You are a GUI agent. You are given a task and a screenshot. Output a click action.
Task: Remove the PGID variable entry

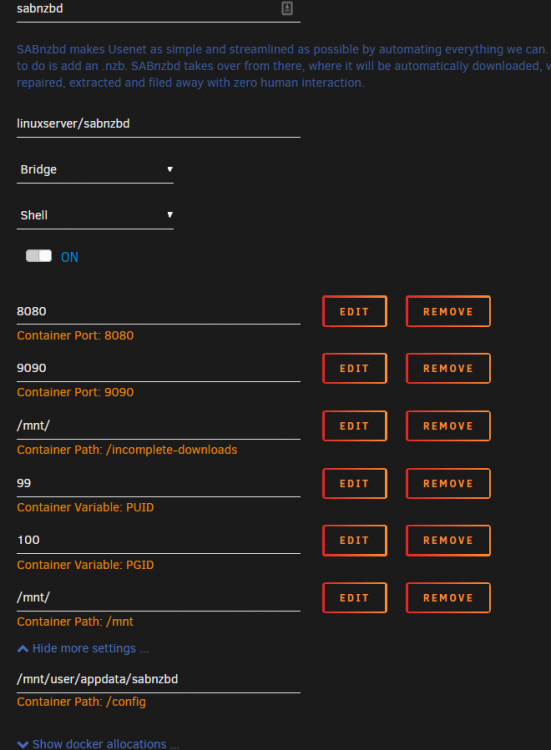448,540
